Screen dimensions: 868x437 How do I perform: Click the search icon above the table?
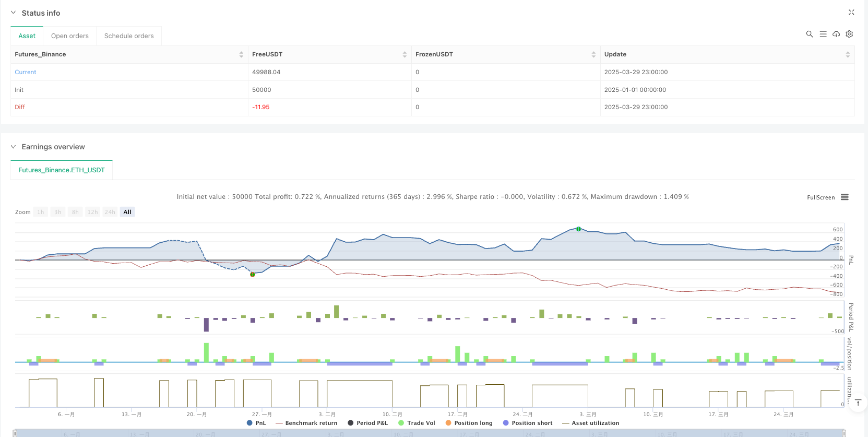pyautogui.click(x=810, y=34)
